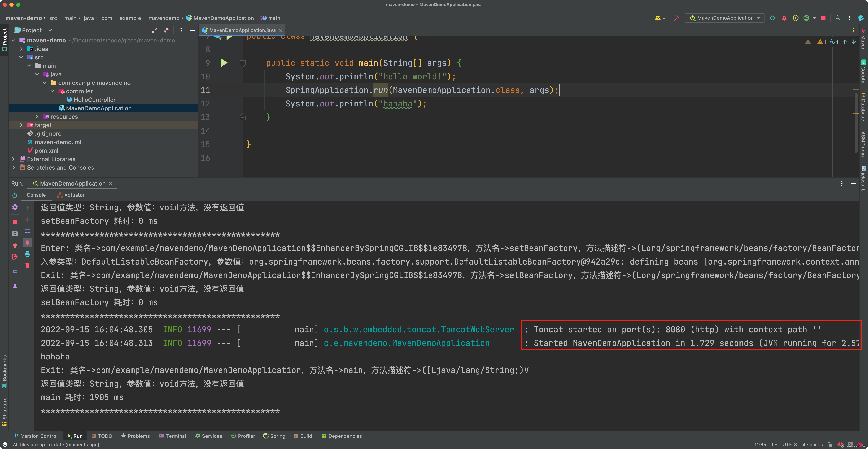Select MavenDemoApplication.java editor tab

242,30
